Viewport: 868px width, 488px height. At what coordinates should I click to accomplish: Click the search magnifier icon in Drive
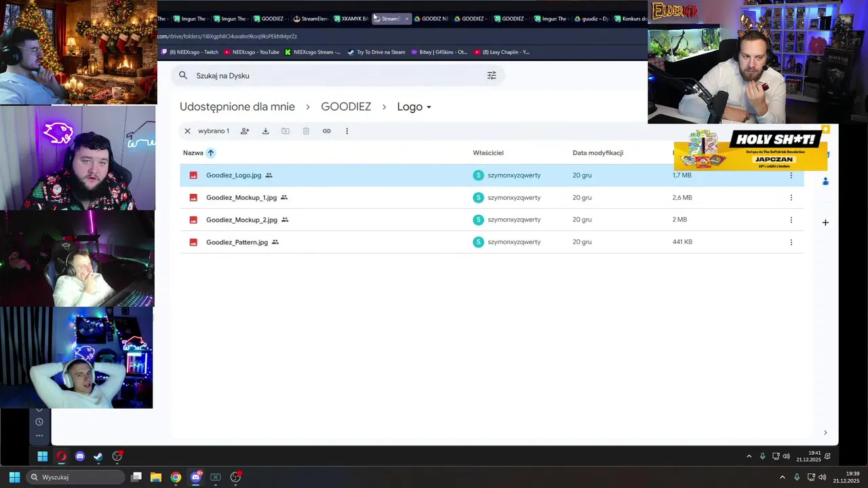tap(183, 75)
